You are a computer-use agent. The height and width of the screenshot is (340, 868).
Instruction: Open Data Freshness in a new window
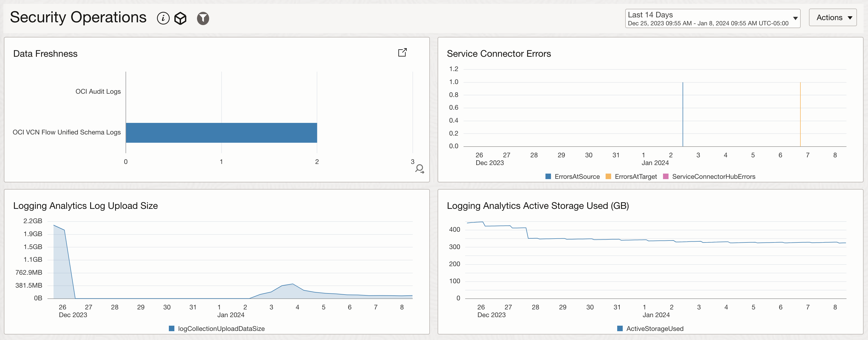pos(402,53)
